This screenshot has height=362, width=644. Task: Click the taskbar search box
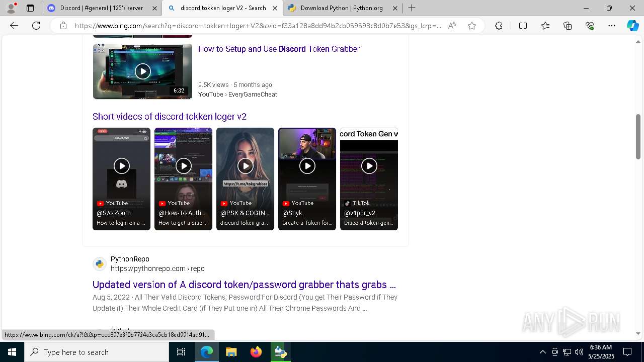point(97,352)
